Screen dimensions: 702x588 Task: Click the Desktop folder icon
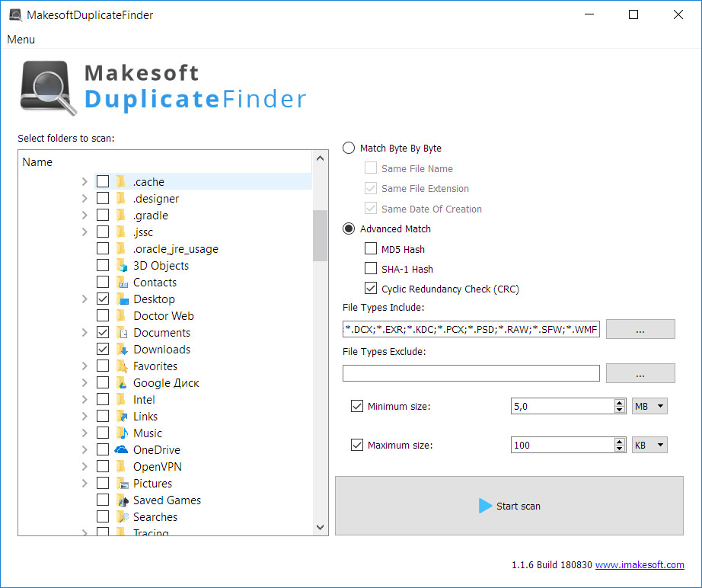tap(123, 299)
